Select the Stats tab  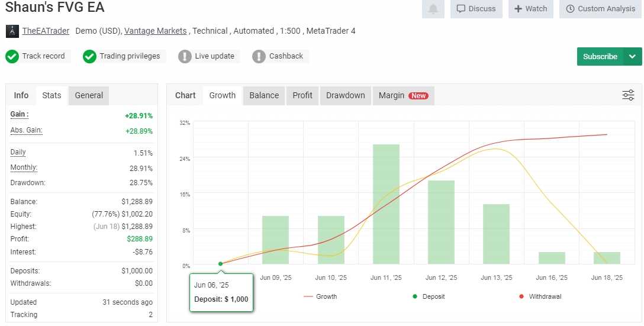pos(51,95)
